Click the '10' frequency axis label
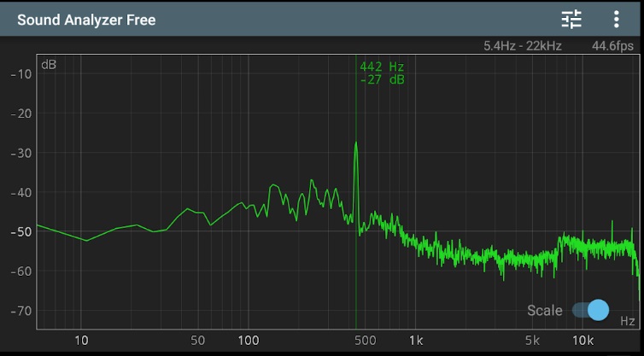The height and width of the screenshot is (356, 644). pos(81,341)
